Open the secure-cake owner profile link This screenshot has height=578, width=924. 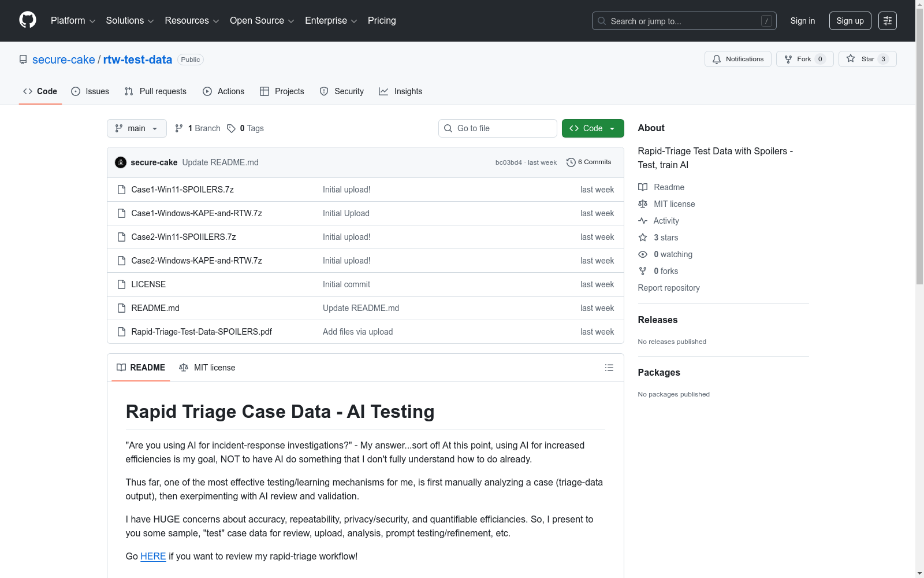(x=64, y=60)
